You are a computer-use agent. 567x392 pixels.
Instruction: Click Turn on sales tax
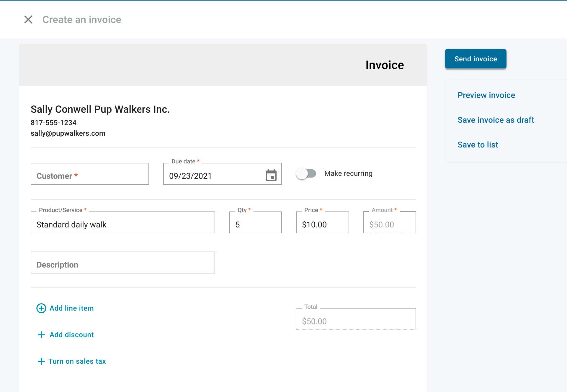(77, 361)
